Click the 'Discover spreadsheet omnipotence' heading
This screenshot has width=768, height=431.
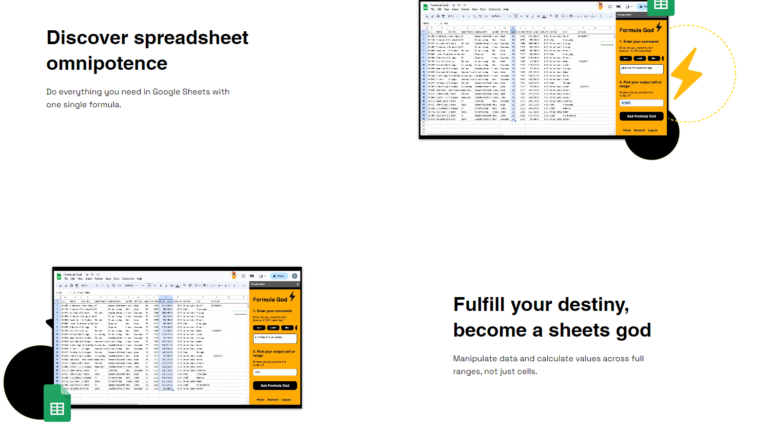[147, 50]
